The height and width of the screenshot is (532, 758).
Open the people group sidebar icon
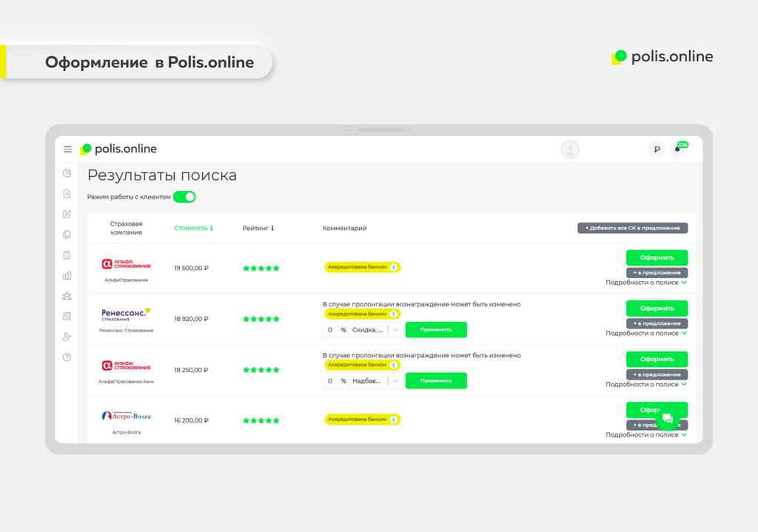point(67,296)
